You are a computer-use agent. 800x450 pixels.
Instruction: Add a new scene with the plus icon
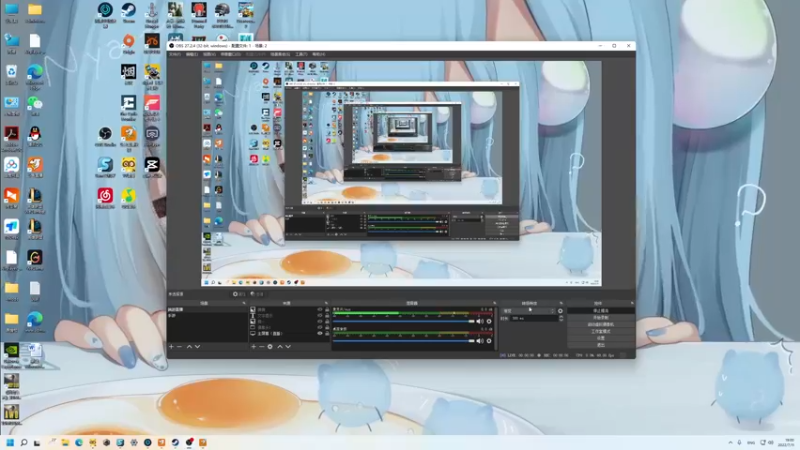click(x=171, y=346)
